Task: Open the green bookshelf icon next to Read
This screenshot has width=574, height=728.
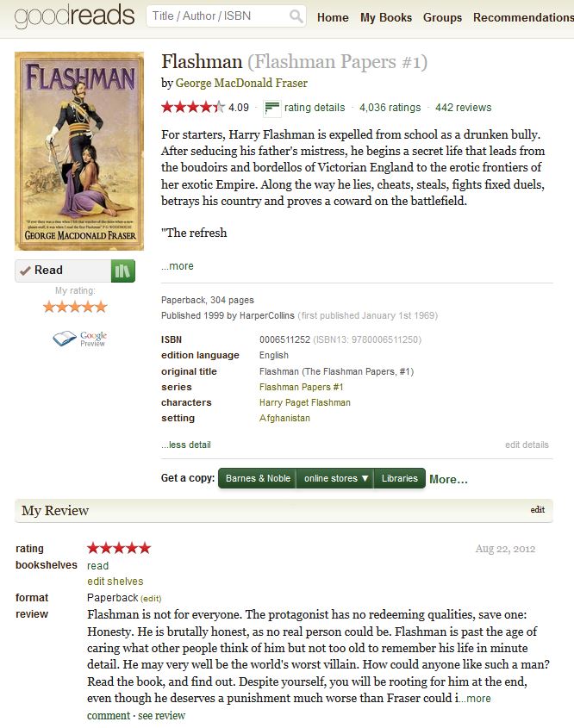Action: pos(123,271)
